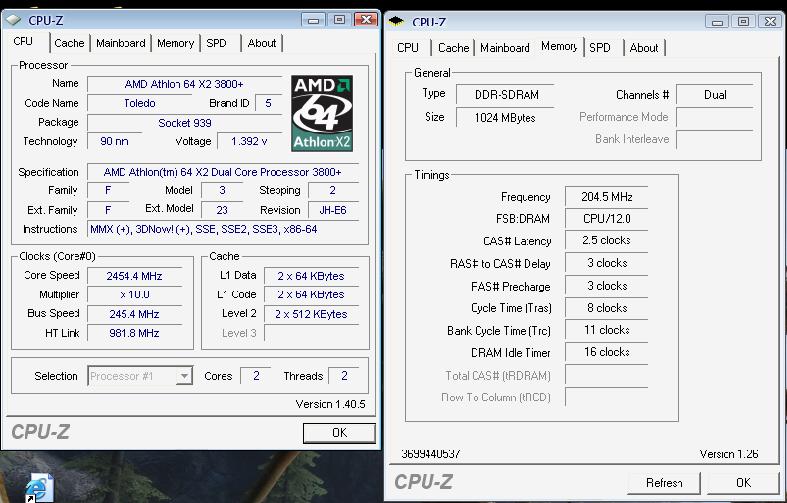Click the Technology value '90 nm'

pyautogui.click(x=114, y=141)
